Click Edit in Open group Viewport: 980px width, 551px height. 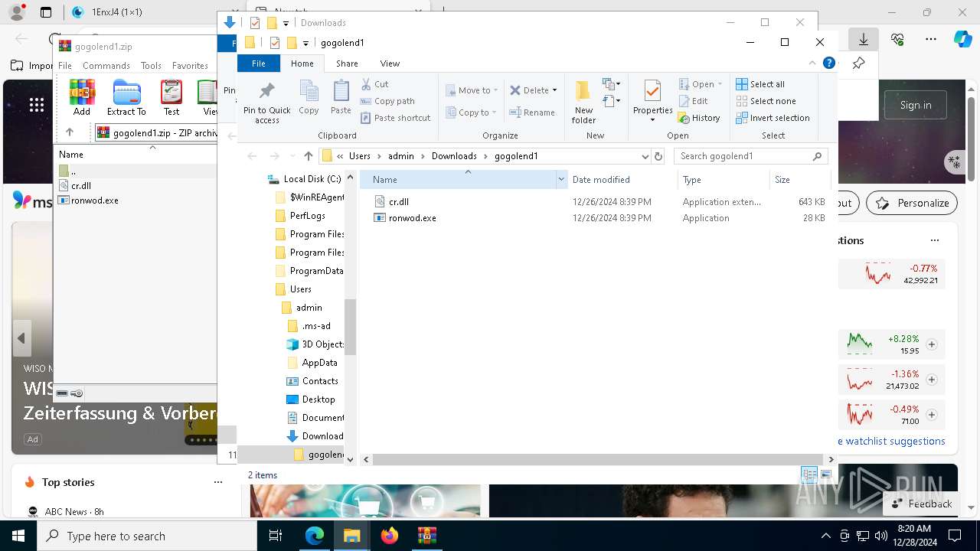693,101
